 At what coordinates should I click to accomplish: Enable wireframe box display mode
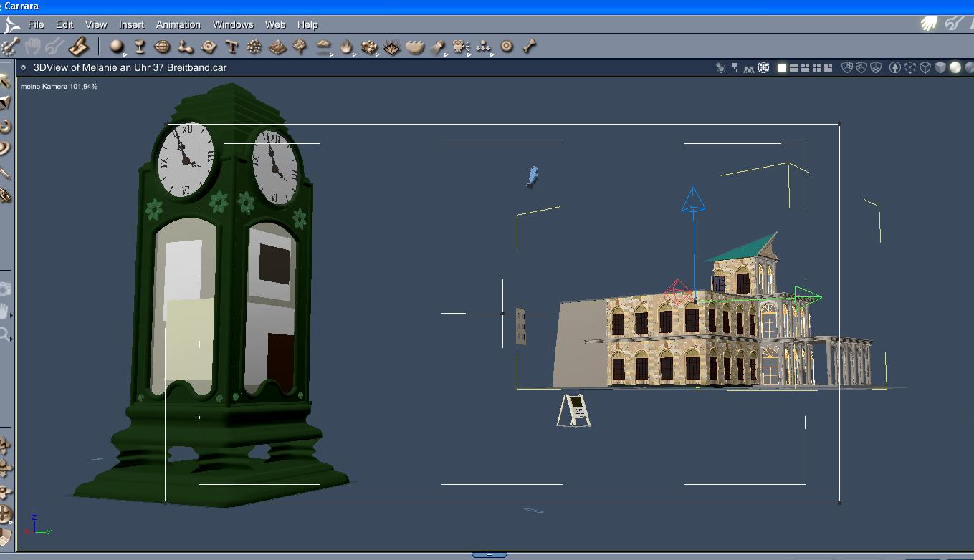[925, 67]
